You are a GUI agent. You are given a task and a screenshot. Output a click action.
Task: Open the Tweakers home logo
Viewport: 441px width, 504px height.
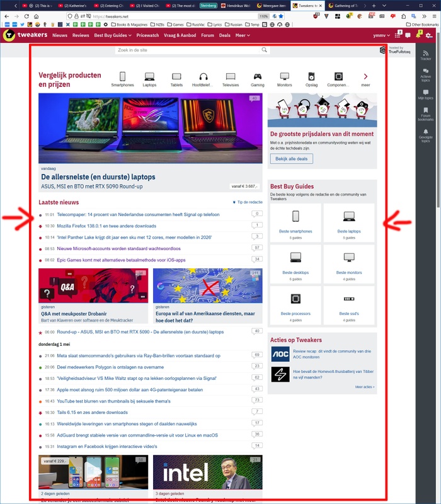(25, 35)
